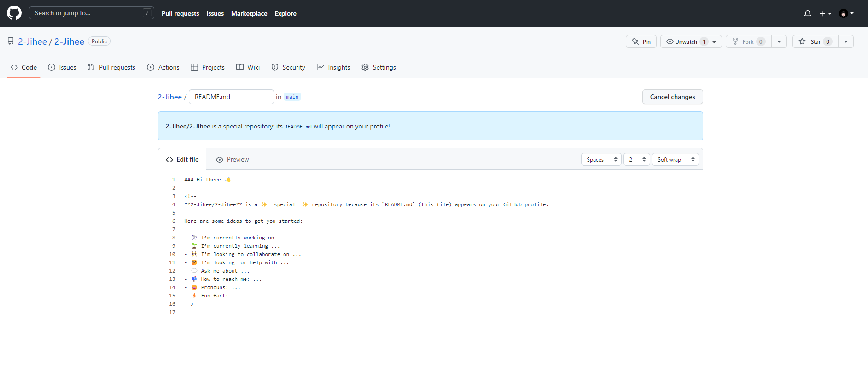Open the indent size 2 dropdown
The height and width of the screenshot is (373, 868).
[x=637, y=159]
